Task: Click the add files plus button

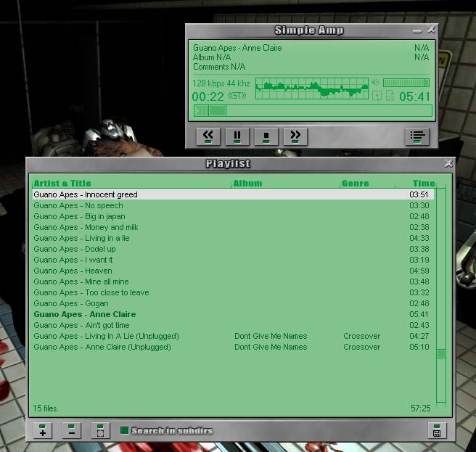Action: 42,430
